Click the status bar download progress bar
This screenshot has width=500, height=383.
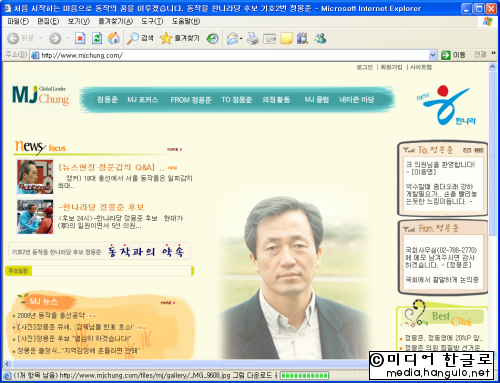point(304,376)
